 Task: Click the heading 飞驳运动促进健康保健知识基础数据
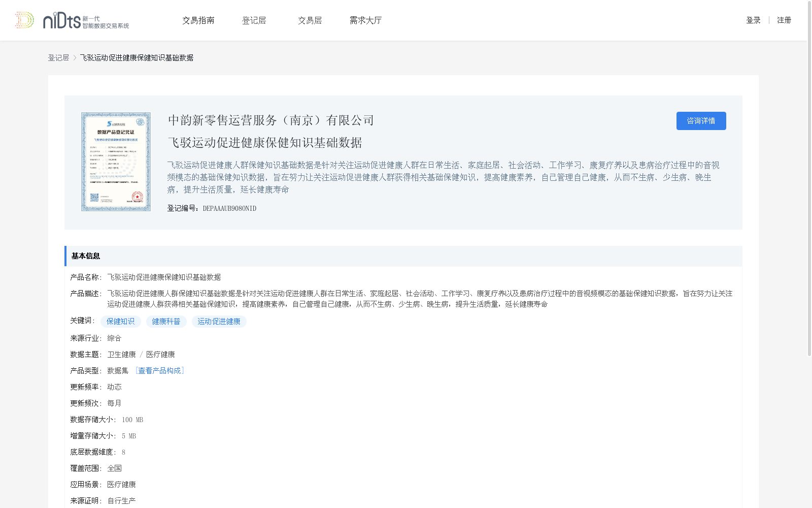click(x=265, y=143)
